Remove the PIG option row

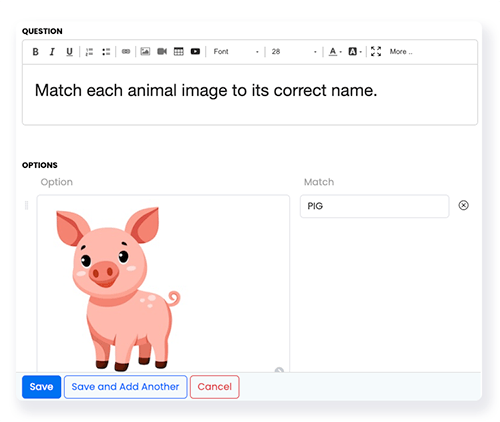[x=463, y=205]
